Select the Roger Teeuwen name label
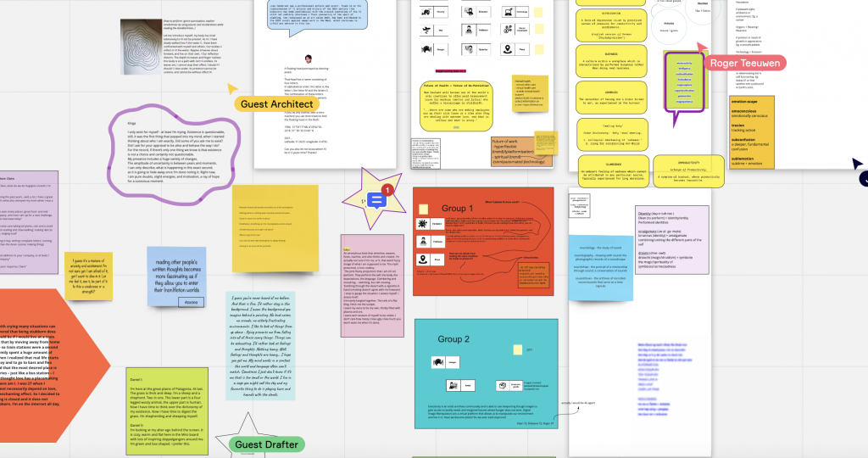Viewport: 868px width, 458px height. tap(744, 63)
